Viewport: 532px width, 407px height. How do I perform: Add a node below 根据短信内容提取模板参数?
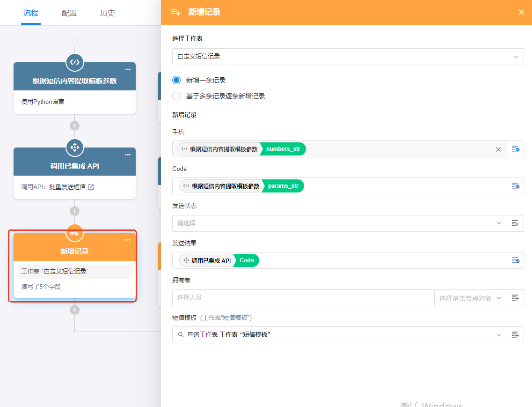74,126
